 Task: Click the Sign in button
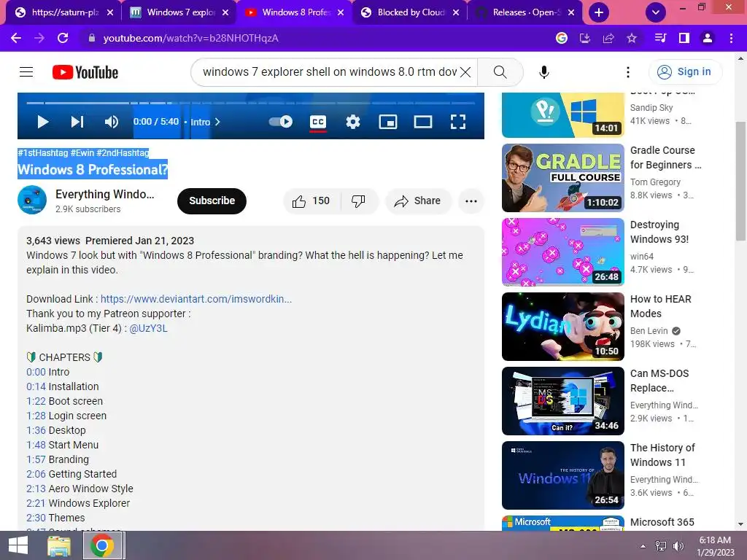(x=685, y=72)
